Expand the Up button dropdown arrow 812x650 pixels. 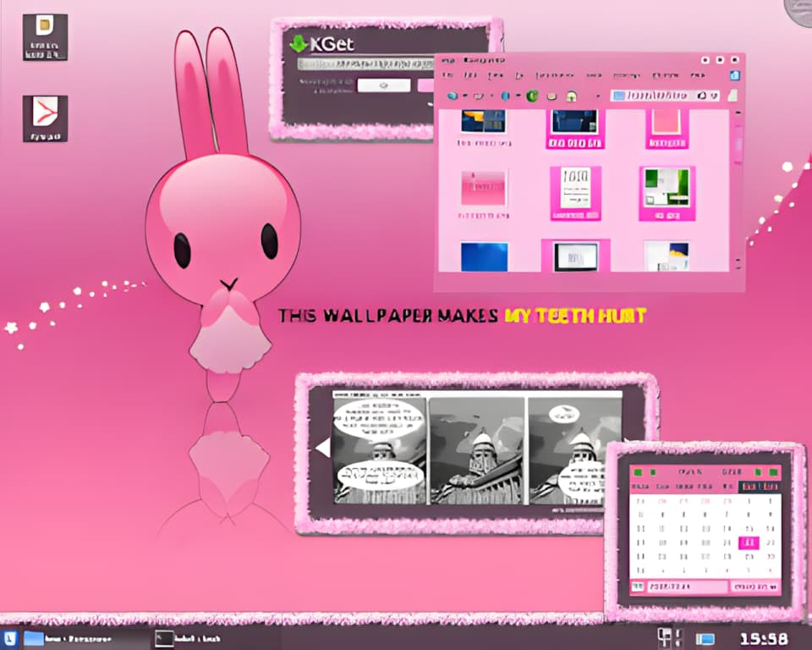[518, 96]
